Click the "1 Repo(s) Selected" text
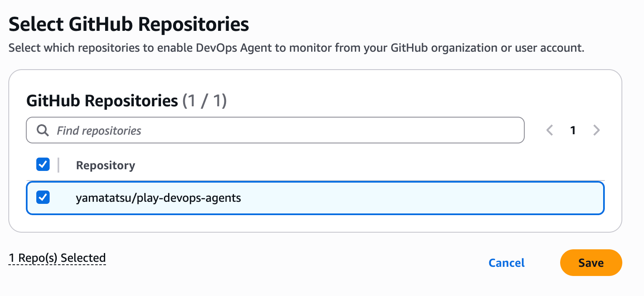The image size is (644, 296). click(57, 258)
